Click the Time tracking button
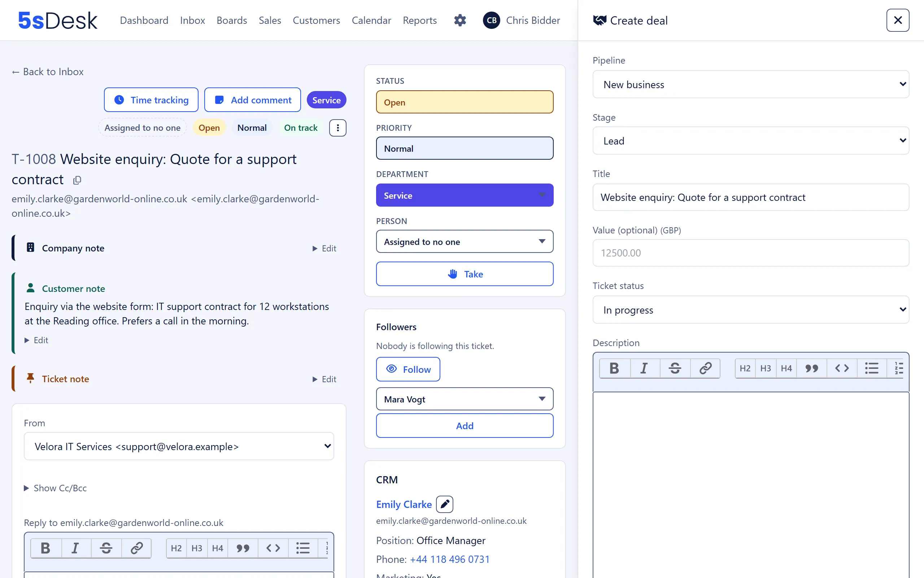924x578 pixels. (151, 100)
